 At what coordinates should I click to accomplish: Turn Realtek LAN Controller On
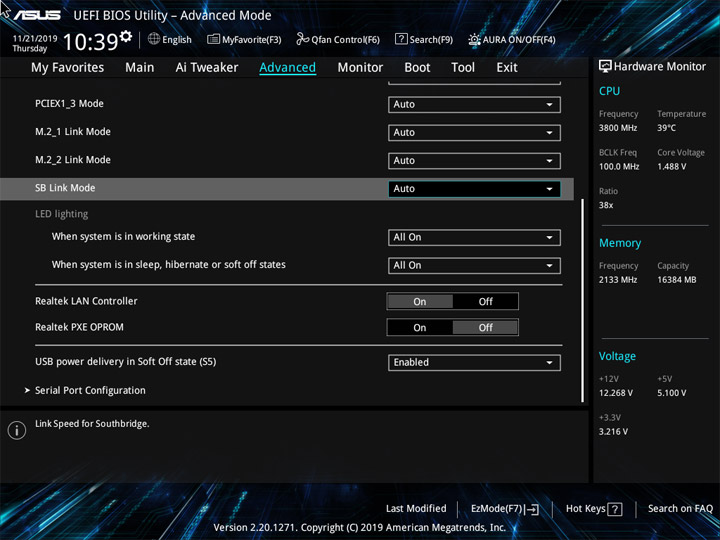click(420, 302)
